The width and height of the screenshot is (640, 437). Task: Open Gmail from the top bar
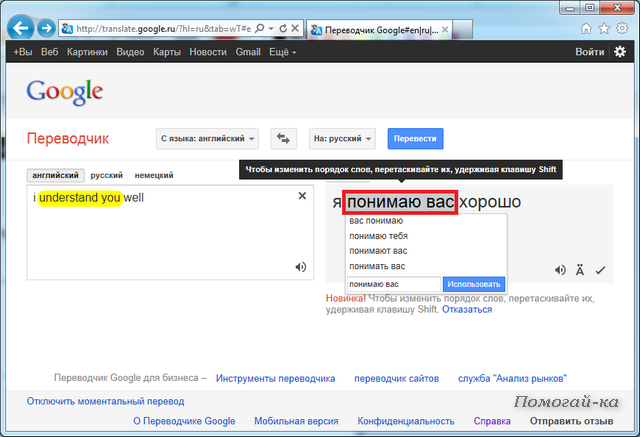248,52
